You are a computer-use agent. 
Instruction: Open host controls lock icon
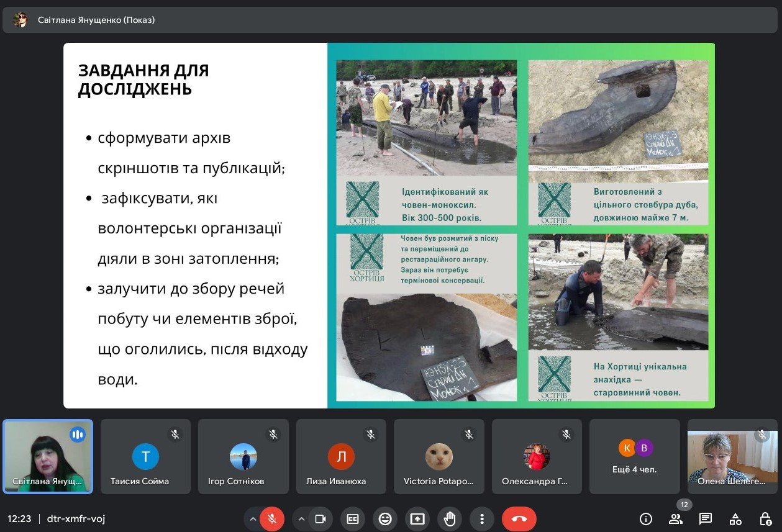point(765,519)
